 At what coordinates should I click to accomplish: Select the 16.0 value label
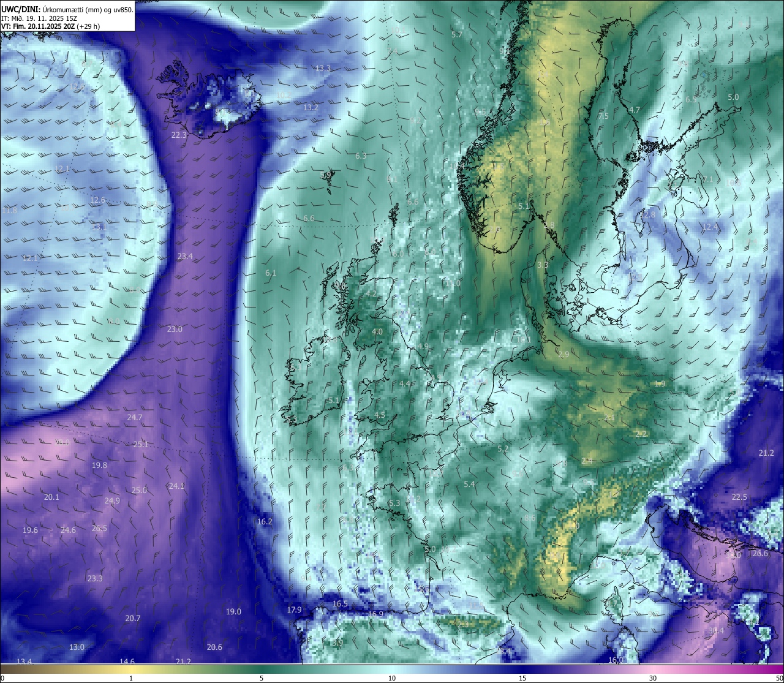coord(616,660)
